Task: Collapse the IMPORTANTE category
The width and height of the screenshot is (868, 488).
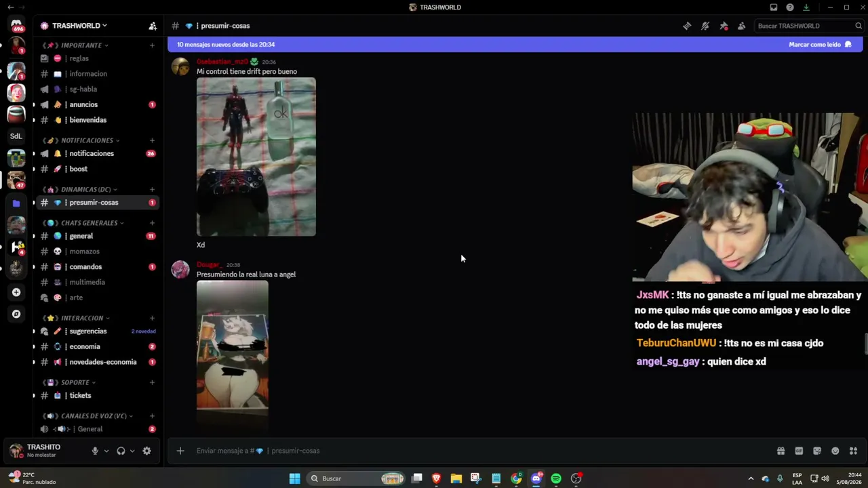Action: tap(75, 45)
